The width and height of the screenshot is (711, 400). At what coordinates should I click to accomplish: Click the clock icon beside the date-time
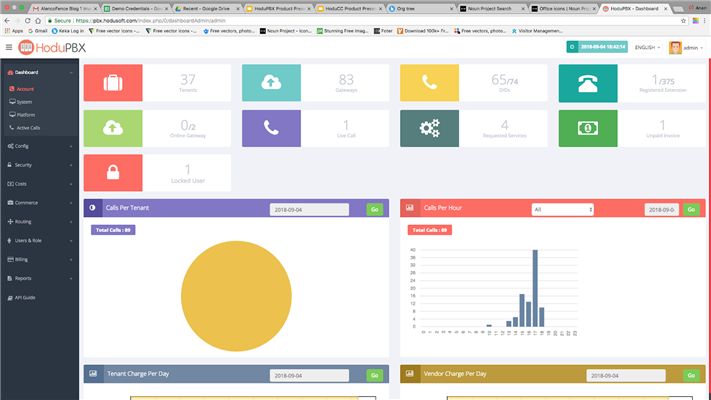pyautogui.click(x=572, y=47)
